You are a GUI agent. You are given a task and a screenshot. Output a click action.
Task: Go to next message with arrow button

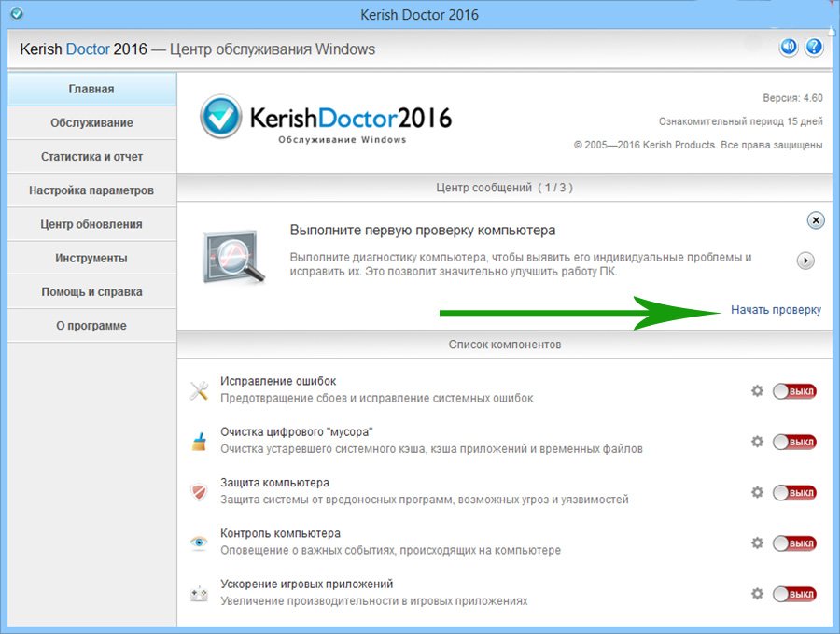pyautogui.click(x=805, y=261)
